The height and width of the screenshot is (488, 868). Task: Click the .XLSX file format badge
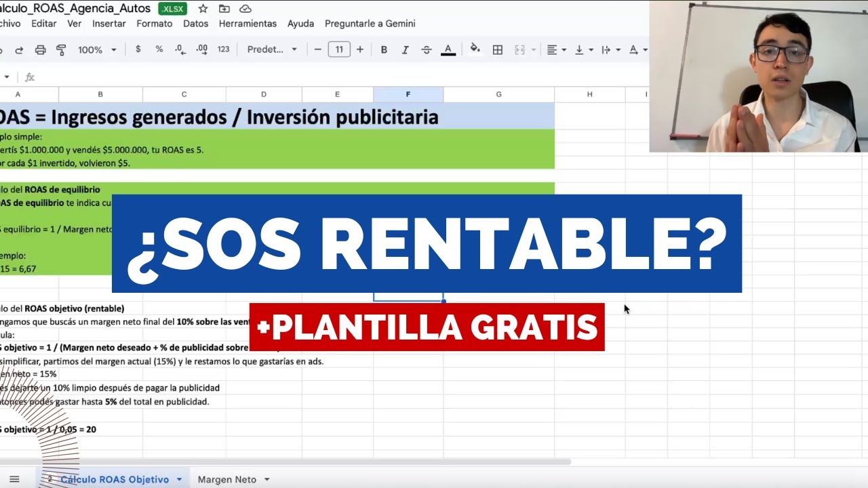[173, 9]
